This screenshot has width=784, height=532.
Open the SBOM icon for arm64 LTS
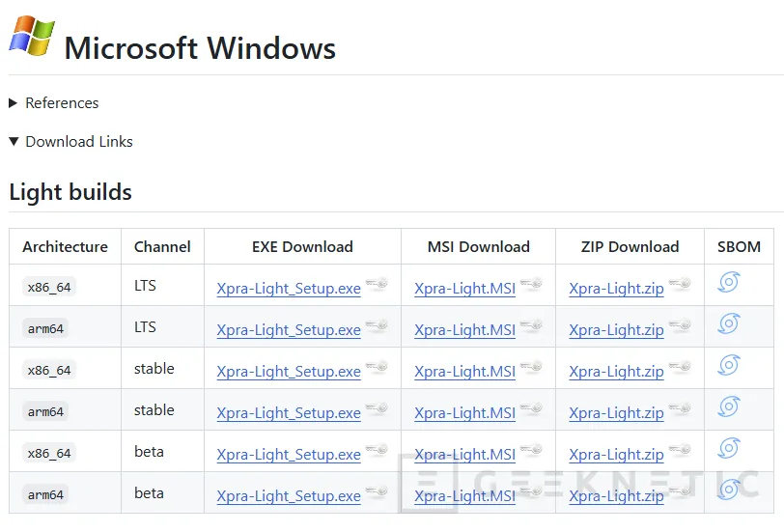729,323
